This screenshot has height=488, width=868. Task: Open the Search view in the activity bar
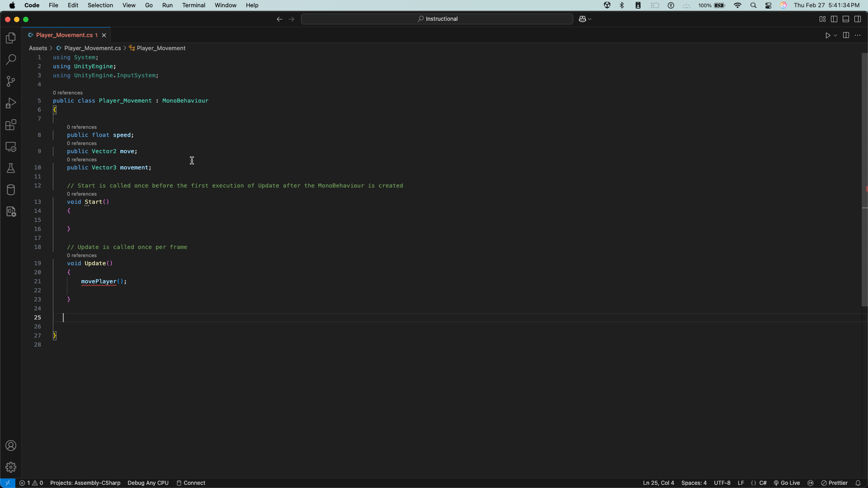point(11,60)
